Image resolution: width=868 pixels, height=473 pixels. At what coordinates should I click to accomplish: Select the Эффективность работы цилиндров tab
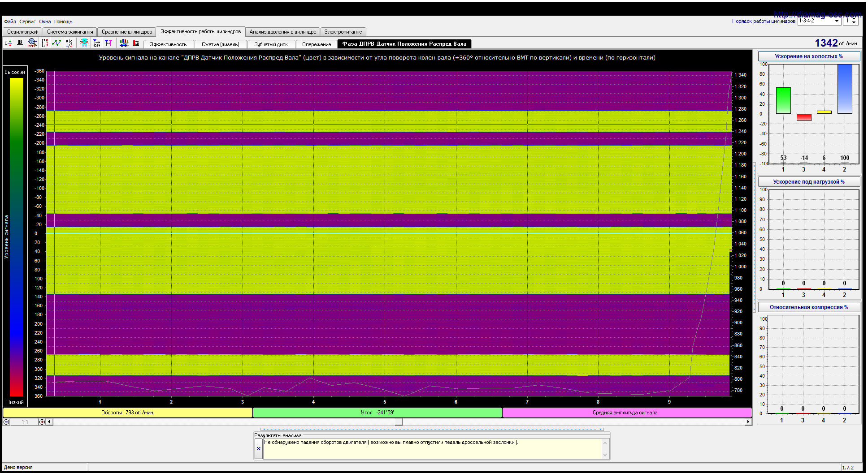tap(201, 31)
